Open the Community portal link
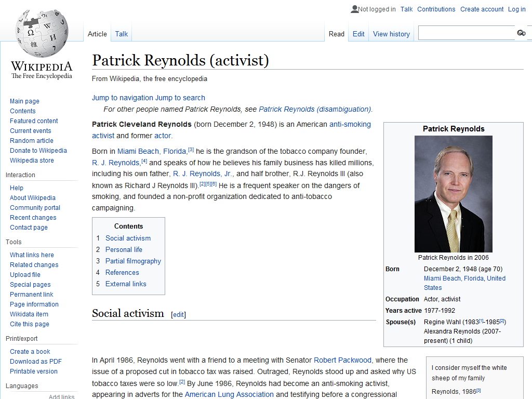 [35, 208]
